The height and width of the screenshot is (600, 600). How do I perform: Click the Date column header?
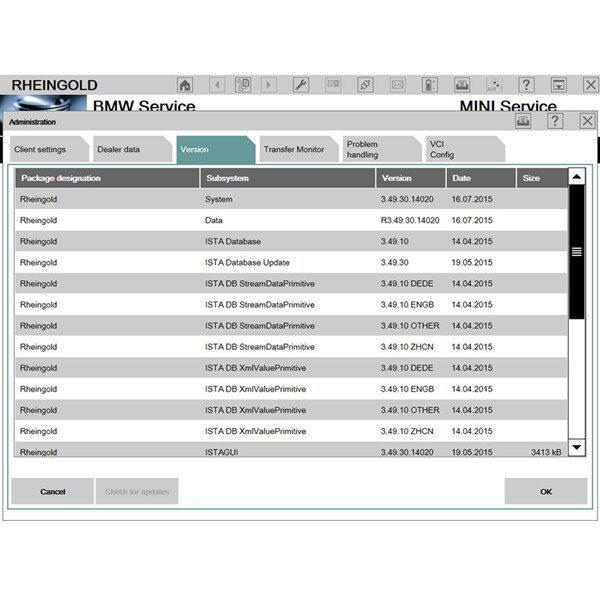pyautogui.click(x=481, y=178)
